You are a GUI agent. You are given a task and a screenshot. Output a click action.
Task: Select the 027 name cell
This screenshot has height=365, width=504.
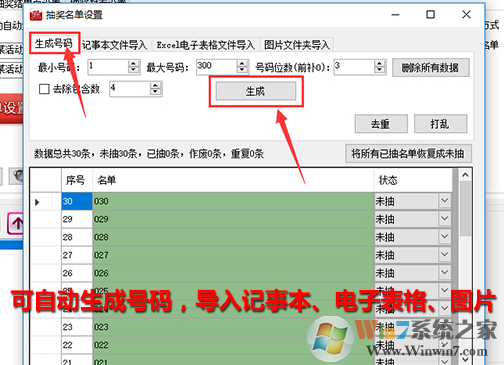click(233, 255)
